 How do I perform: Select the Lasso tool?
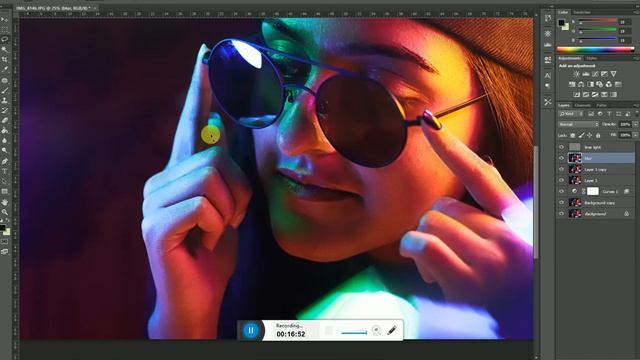4,39
